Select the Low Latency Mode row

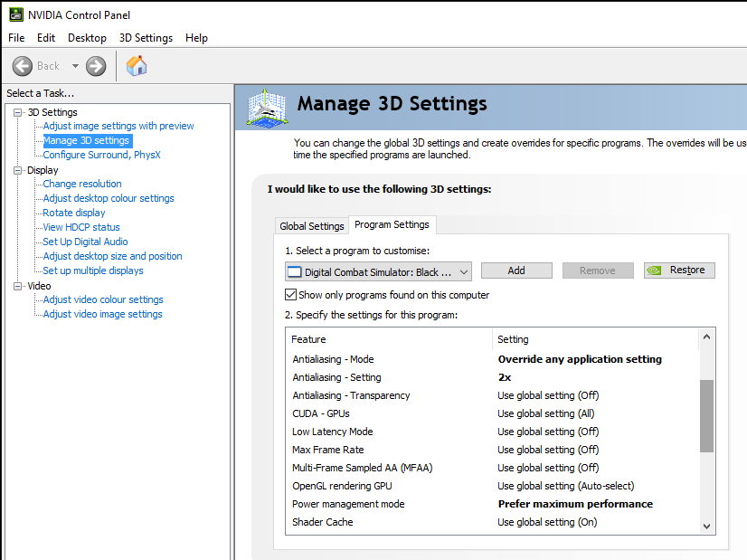point(493,432)
